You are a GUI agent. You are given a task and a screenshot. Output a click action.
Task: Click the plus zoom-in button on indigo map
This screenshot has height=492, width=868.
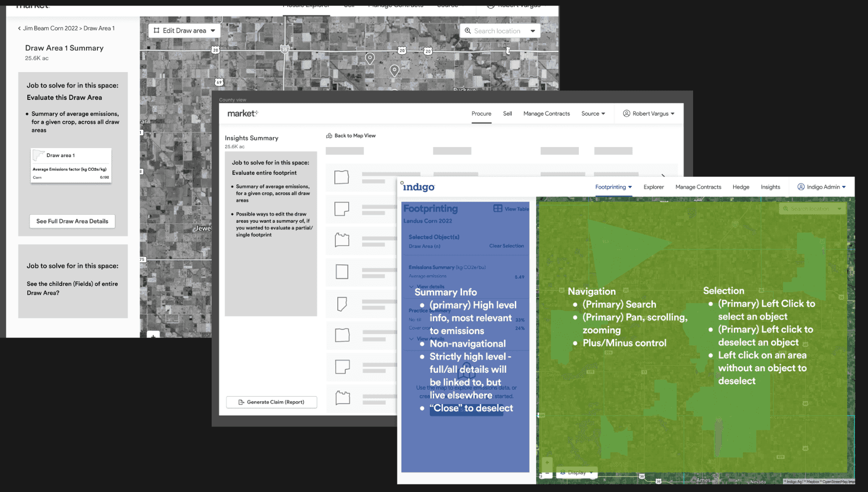[547, 462]
